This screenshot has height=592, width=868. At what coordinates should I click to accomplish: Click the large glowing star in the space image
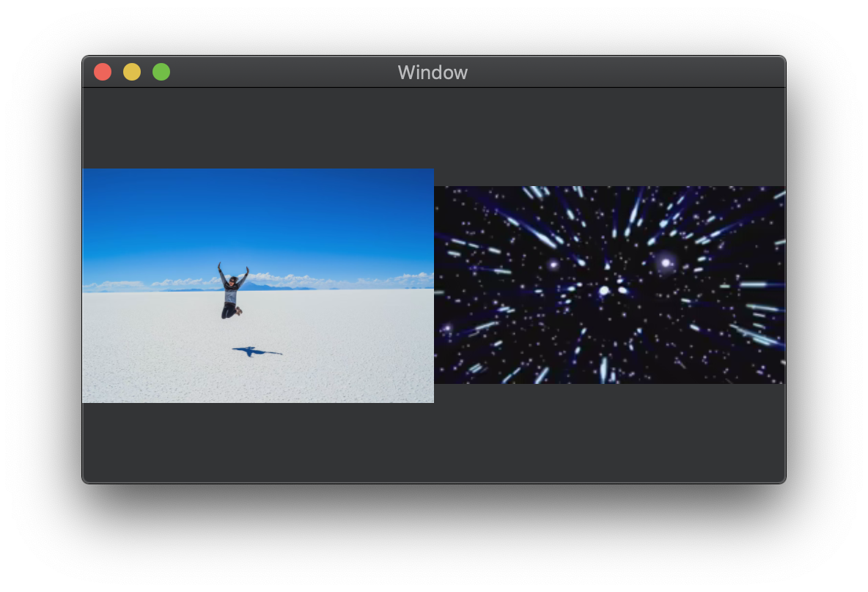coord(666,262)
